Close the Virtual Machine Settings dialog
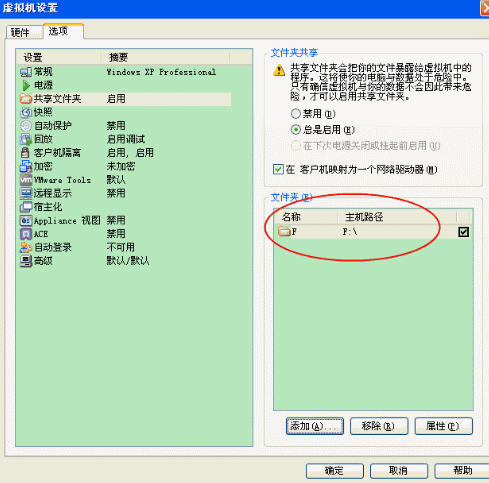The image size is (489, 483). pyautogui.click(x=485, y=8)
